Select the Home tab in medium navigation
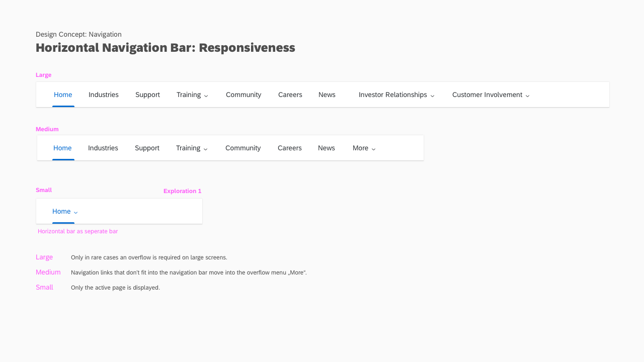The width and height of the screenshot is (644, 362). (62, 148)
